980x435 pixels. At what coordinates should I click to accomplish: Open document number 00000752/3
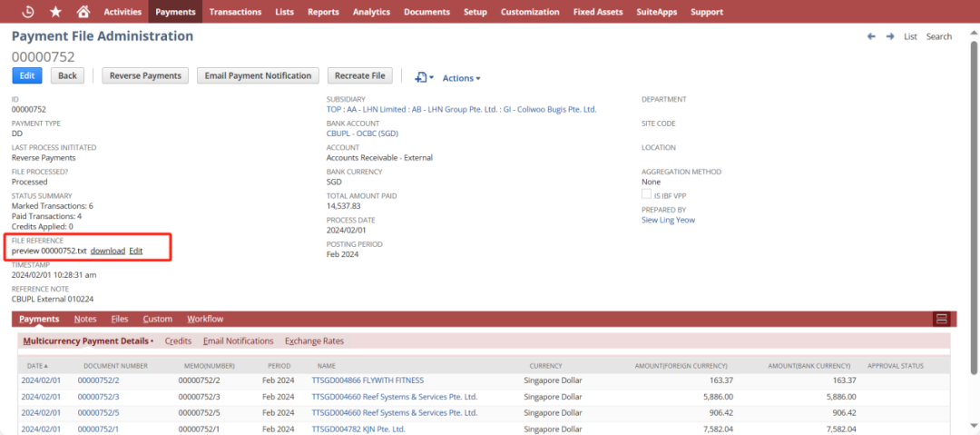[x=98, y=397]
